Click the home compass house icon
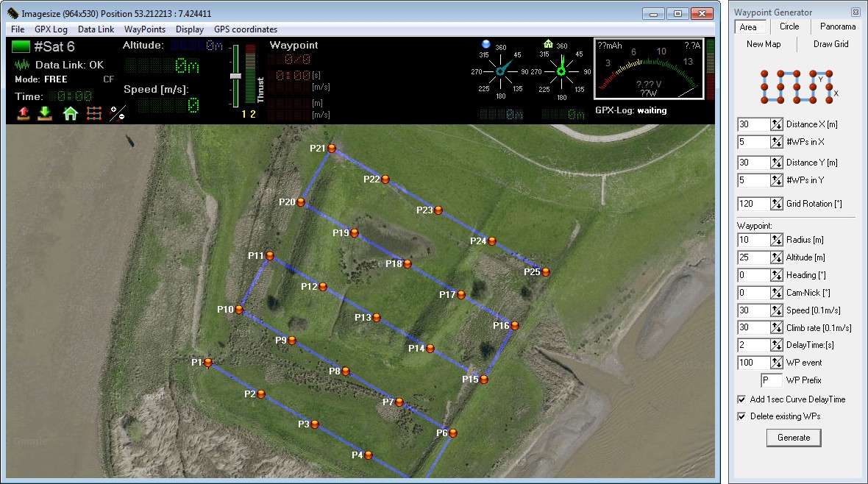 (547, 43)
